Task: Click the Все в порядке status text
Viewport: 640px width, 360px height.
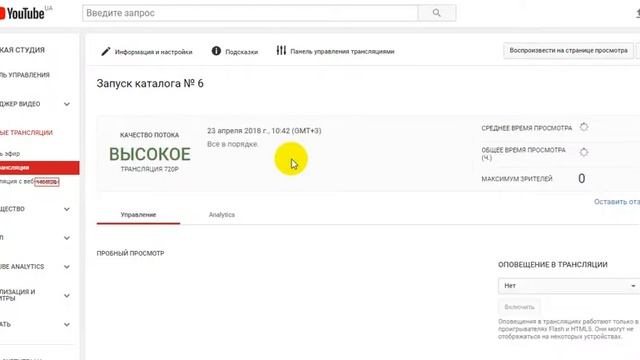Action: pyautogui.click(x=232, y=144)
